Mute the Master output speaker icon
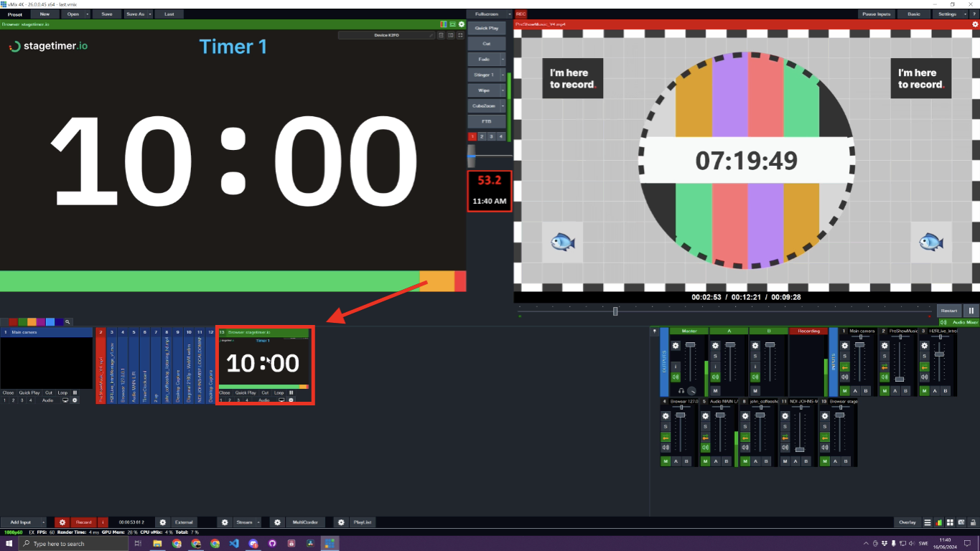The width and height of the screenshot is (980, 551). tap(676, 377)
